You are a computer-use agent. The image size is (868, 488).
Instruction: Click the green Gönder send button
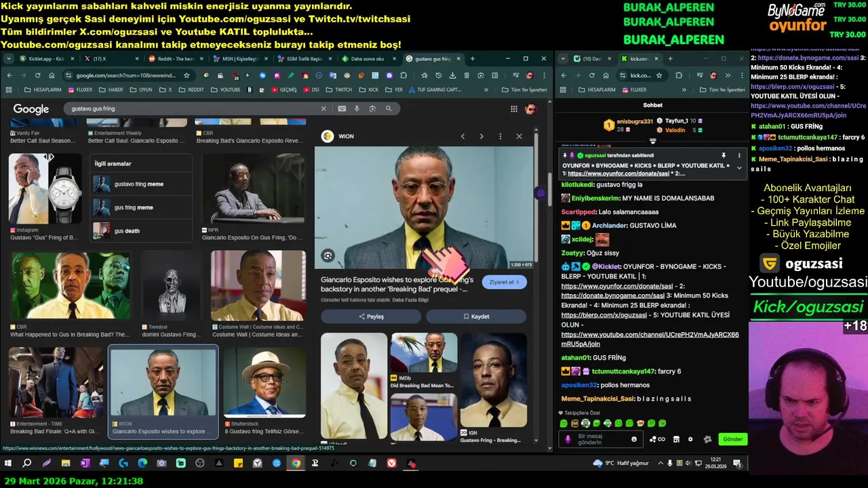(x=732, y=439)
